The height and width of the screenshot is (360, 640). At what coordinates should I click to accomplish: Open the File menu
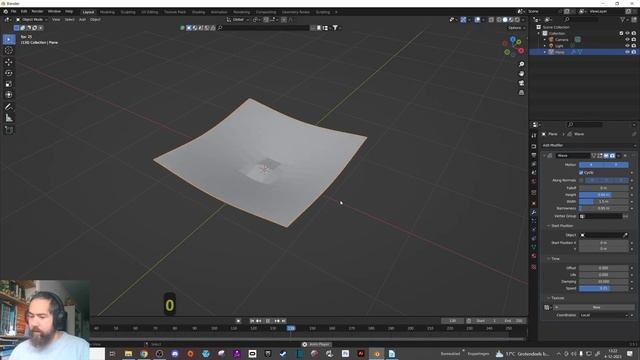[x=13, y=11]
